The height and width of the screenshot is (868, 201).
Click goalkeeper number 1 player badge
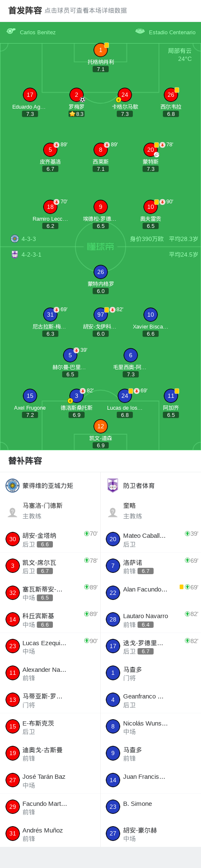click(x=101, y=50)
